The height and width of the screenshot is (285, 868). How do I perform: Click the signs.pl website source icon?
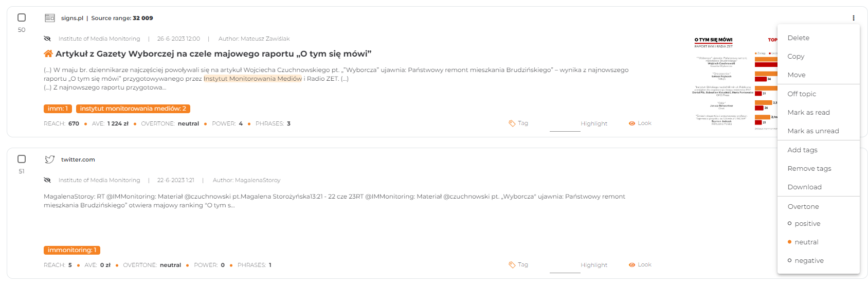(50, 18)
